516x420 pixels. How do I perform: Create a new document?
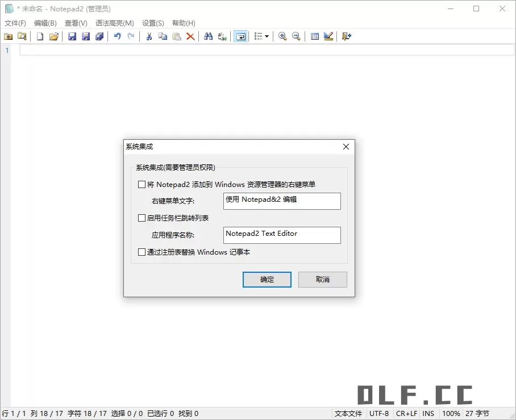click(x=40, y=36)
